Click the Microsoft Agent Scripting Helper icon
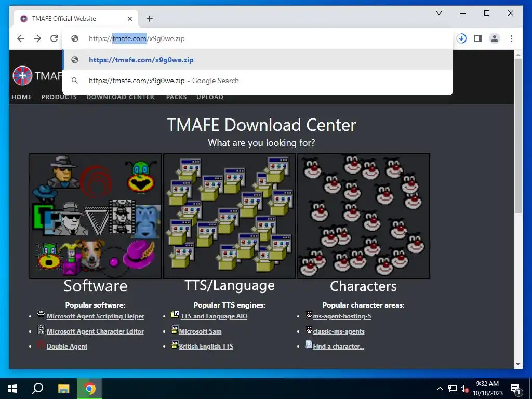This screenshot has width=532, height=399. click(x=41, y=314)
